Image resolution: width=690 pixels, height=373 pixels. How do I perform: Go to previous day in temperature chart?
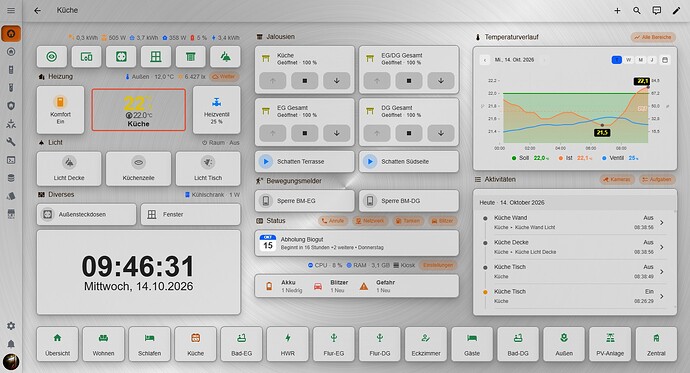point(484,60)
